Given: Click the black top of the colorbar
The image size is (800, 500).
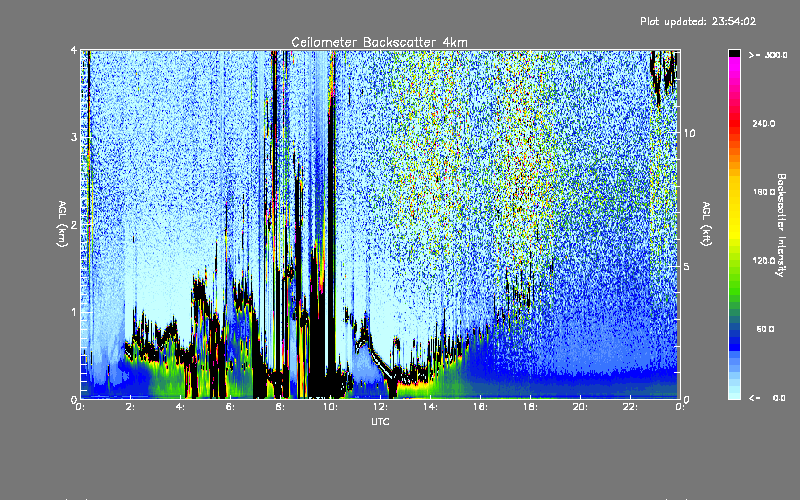Looking at the screenshot, I should tap(734, 53).
